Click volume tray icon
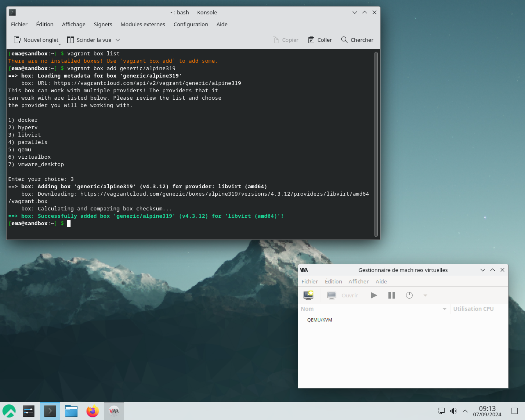 [453, 411]
